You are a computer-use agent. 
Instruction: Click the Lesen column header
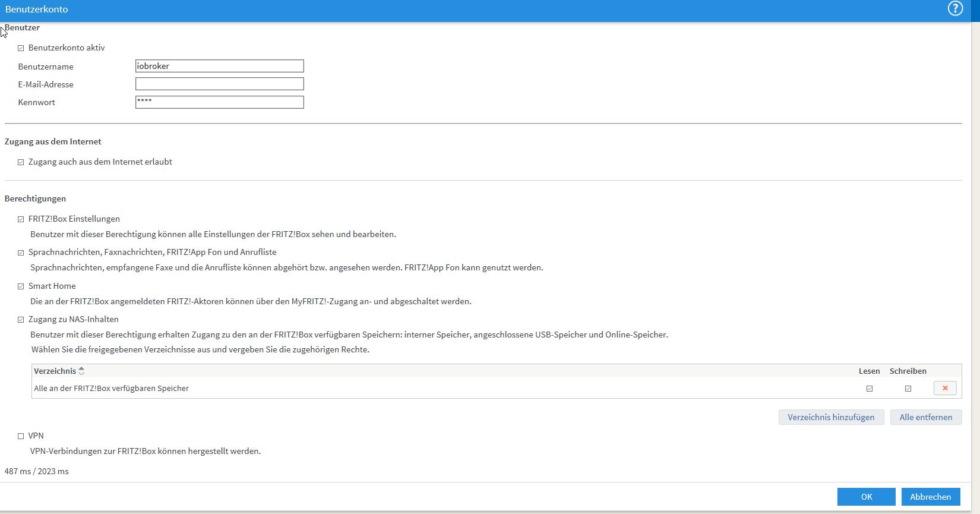tap(870, 371)
